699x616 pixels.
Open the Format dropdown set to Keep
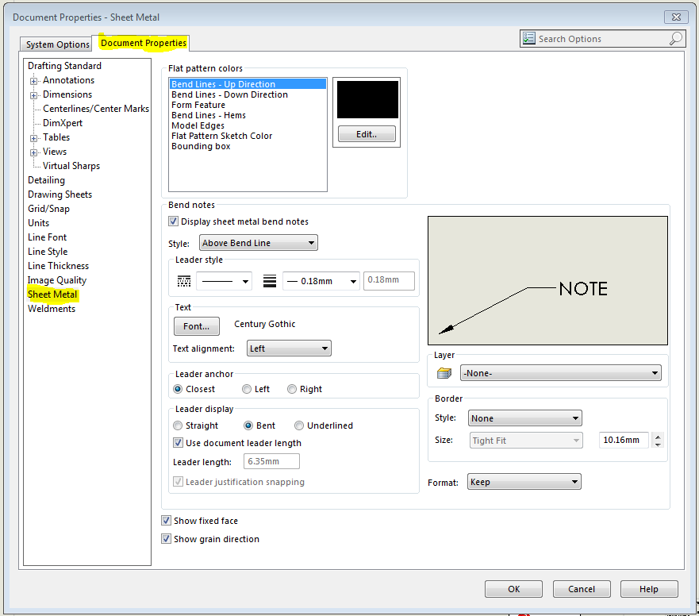[524, 482]
